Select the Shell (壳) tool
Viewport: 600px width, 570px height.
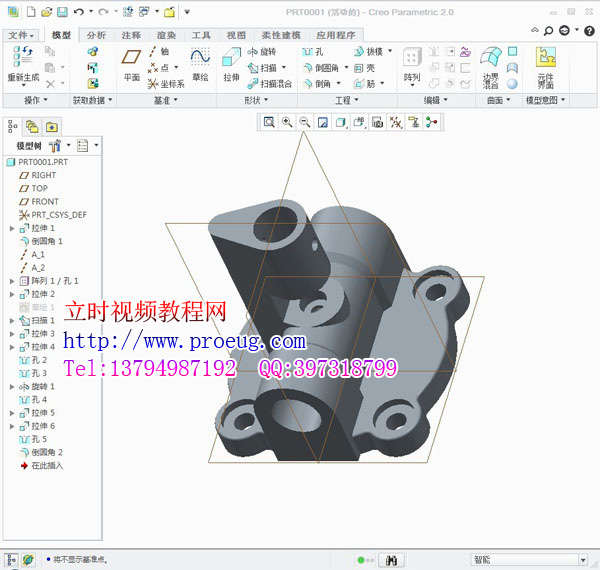(x=364, y=68)
